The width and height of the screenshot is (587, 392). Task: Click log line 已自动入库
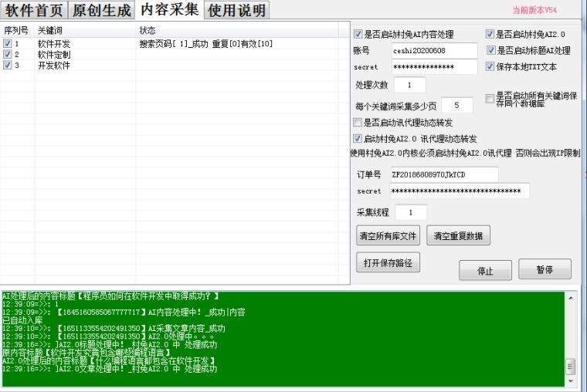point(22,320)
